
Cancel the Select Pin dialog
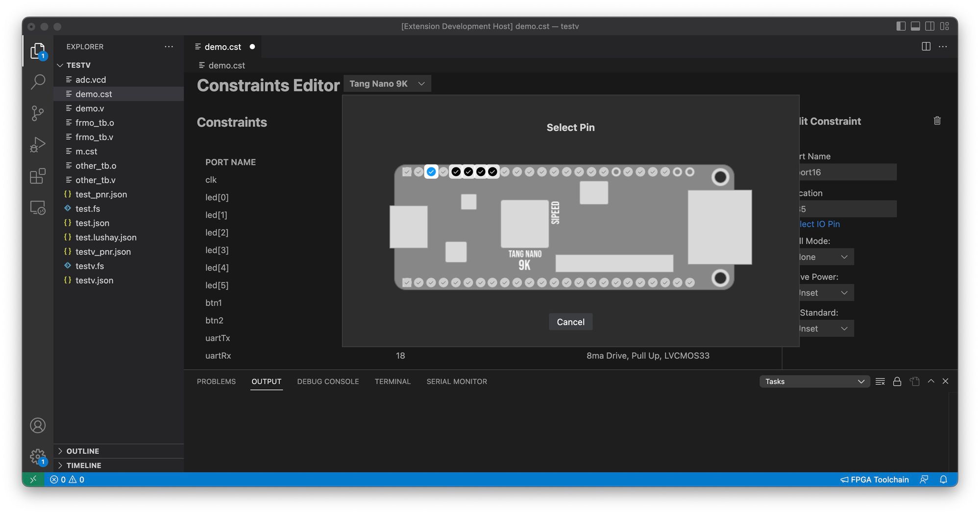click(570, 322)
